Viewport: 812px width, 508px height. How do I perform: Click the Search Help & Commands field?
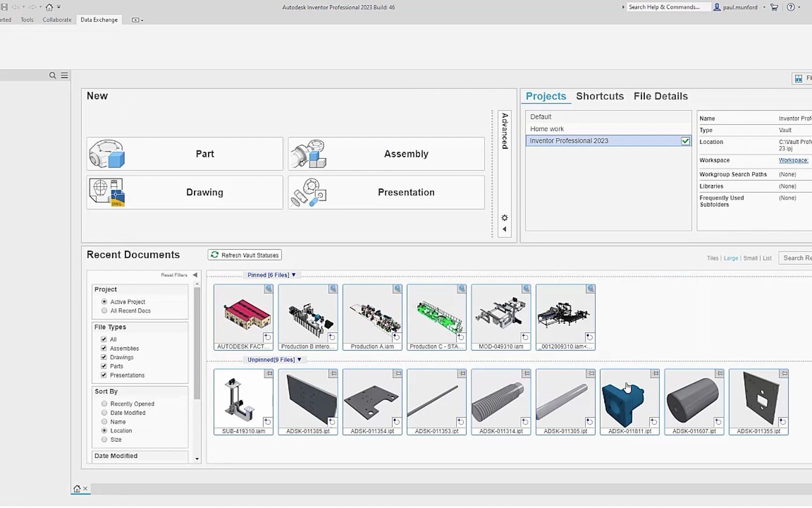668,7
